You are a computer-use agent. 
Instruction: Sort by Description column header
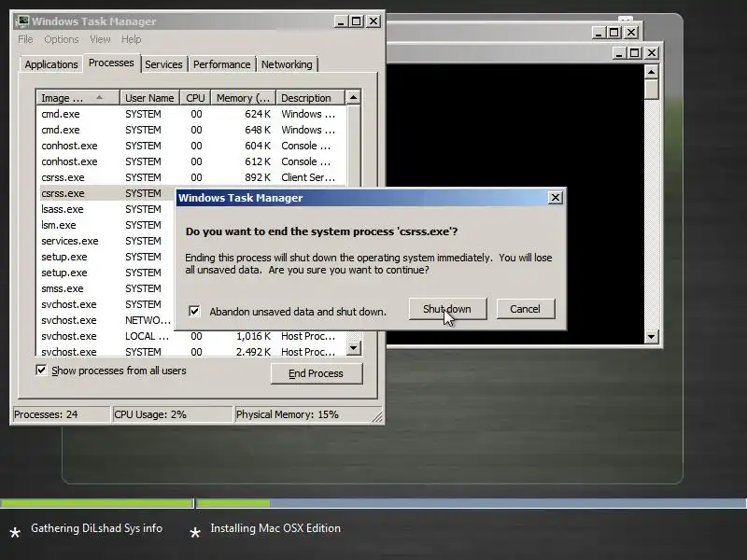[310, 98]
